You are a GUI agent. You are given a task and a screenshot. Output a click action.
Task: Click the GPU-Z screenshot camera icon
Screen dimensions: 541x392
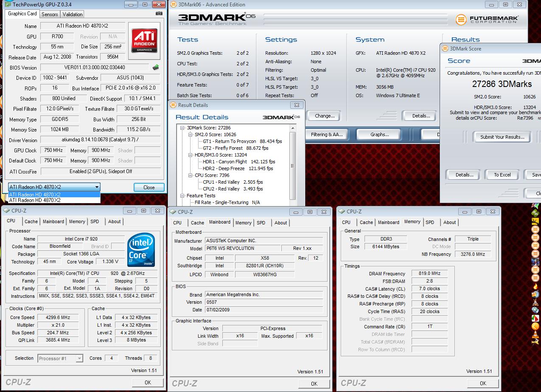[159, 14]
